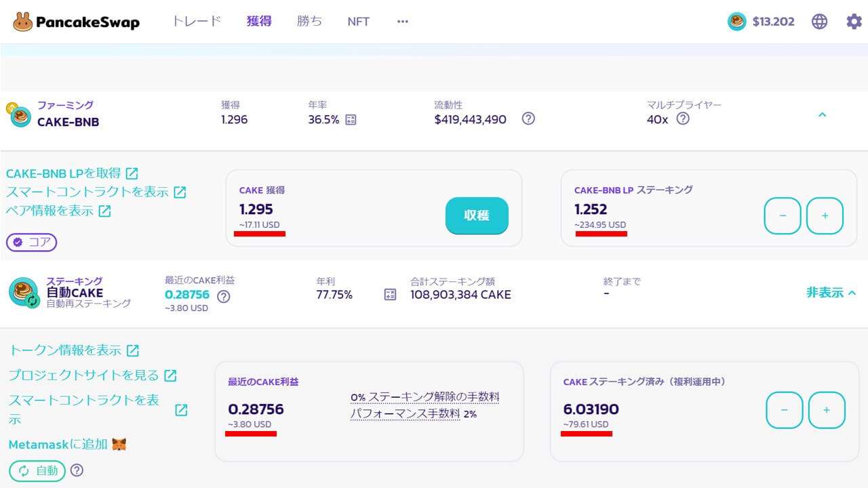Open the more options ellipsis menu
This screenshot has width=868, height=488.
click(x=403, y=22)
